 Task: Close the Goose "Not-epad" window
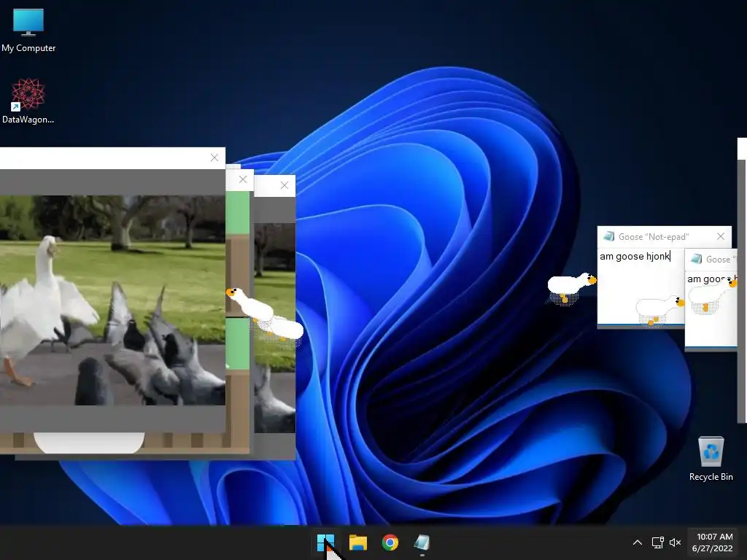click(721, 236)
